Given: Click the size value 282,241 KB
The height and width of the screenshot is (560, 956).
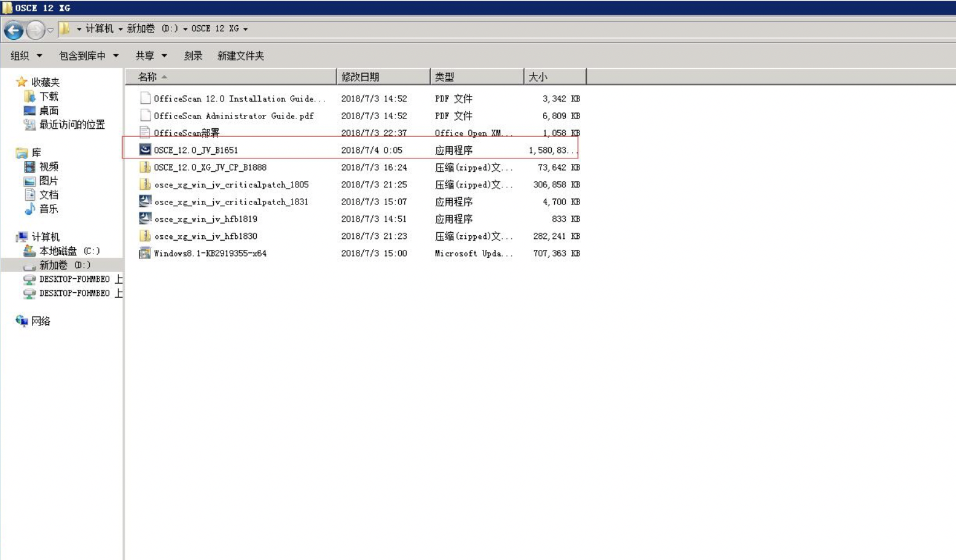Looking at the screenshot, I should click(x=557, y=236).
